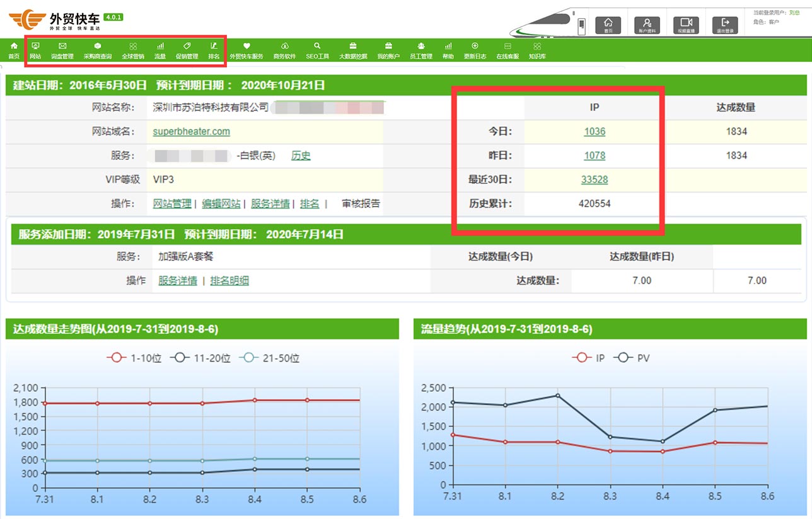Click the 视频直播 camera button in header
This screenshot has width=812, height=519.
[686, 25]
